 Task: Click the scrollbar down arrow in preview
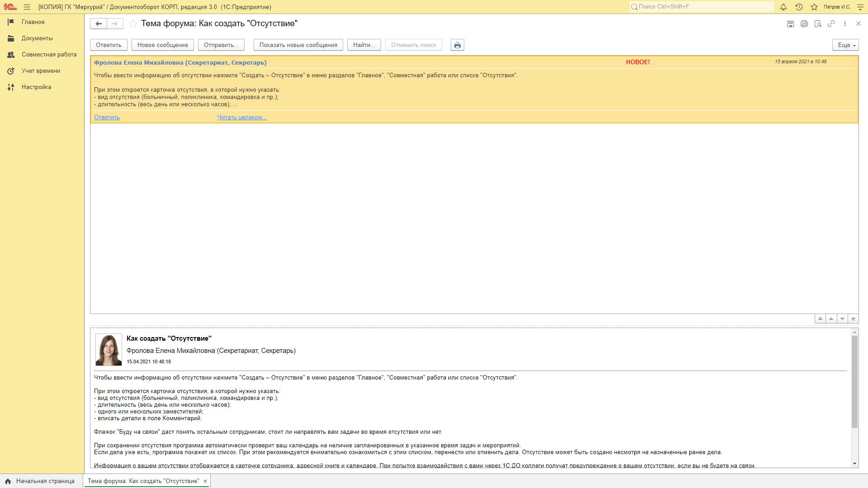click(854, 464)
